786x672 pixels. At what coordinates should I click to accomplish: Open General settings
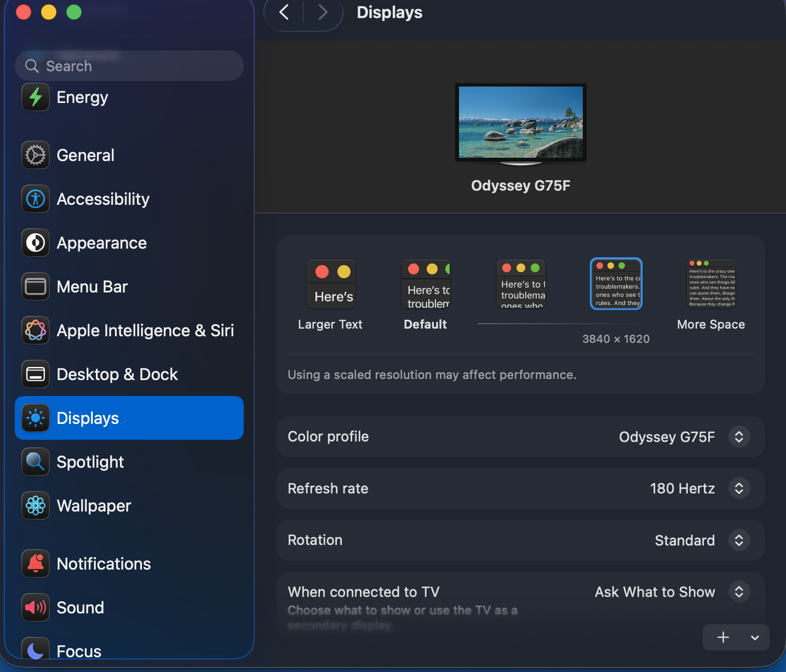coord(129,155)
